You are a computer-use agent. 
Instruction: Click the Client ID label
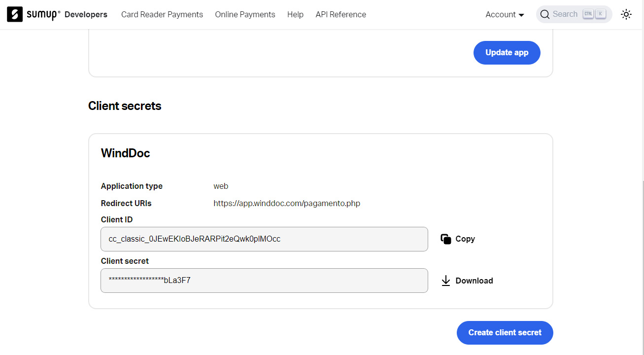[117, 219]
